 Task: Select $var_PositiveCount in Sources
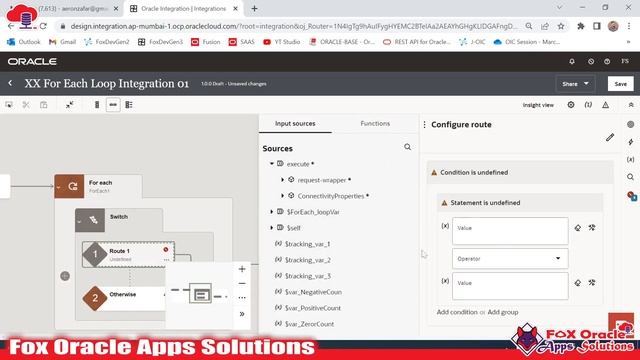click(312, 308)
